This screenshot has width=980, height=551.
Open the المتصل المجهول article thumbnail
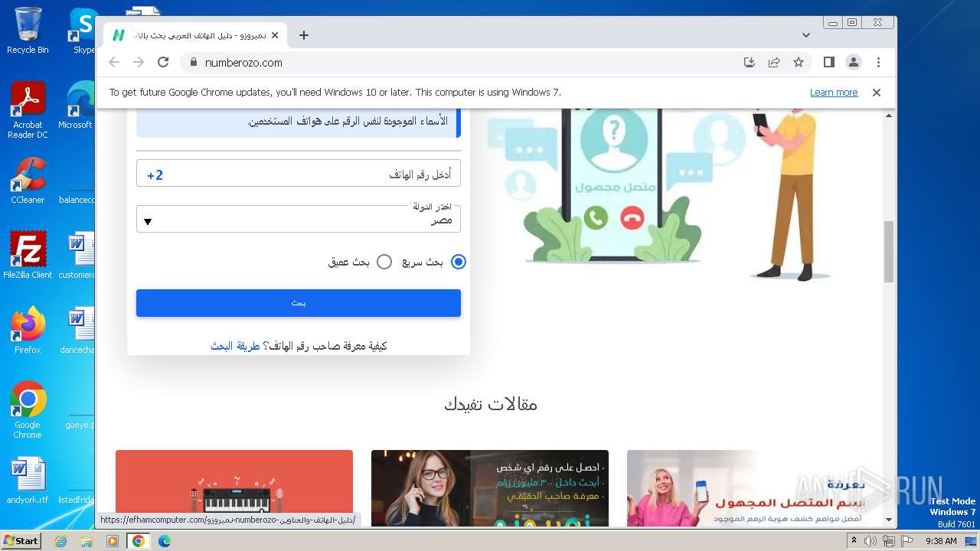[x=746, y=488]
